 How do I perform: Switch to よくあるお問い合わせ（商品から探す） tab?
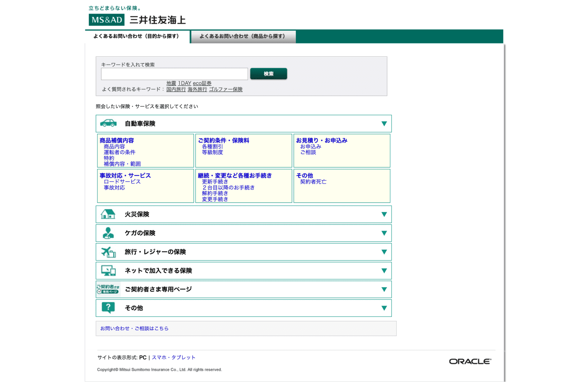point(243,36)
